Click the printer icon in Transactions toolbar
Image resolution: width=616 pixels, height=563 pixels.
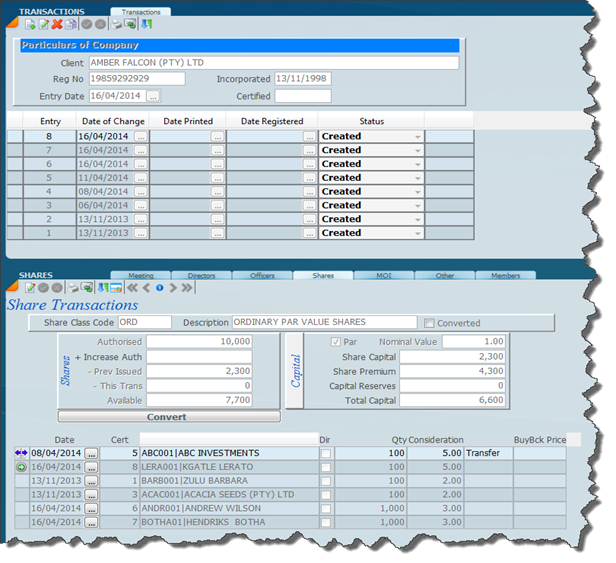click(116, 23)
